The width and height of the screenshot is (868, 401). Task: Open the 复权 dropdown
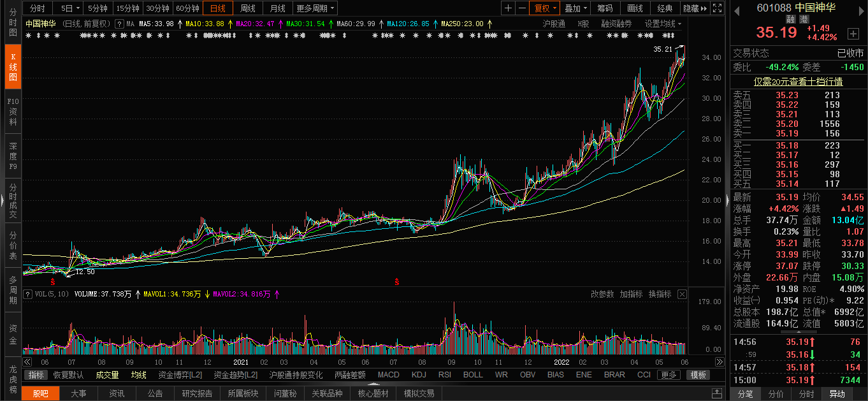[x=545, y=8]
